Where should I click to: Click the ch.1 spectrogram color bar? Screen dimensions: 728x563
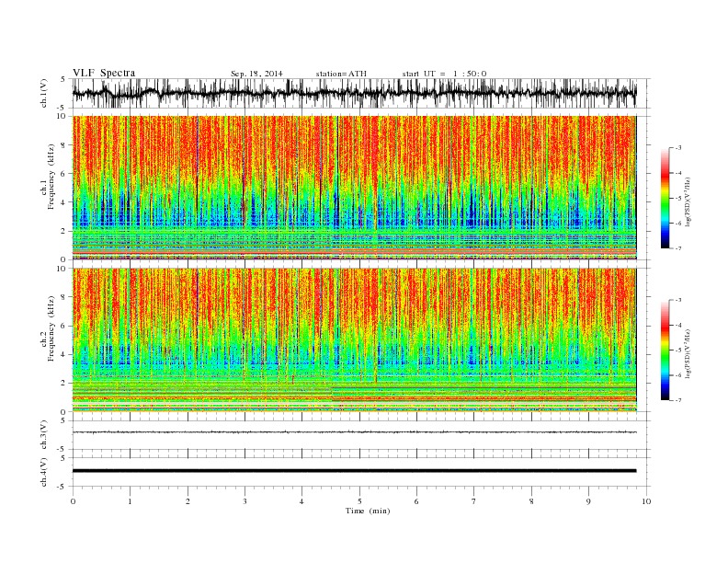(x=665, y=198)
